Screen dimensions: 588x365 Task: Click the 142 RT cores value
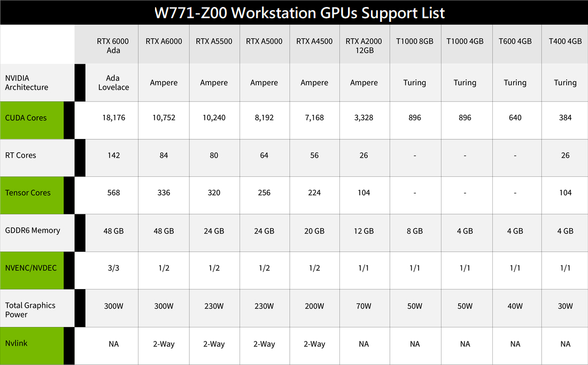tap(114, 155)
